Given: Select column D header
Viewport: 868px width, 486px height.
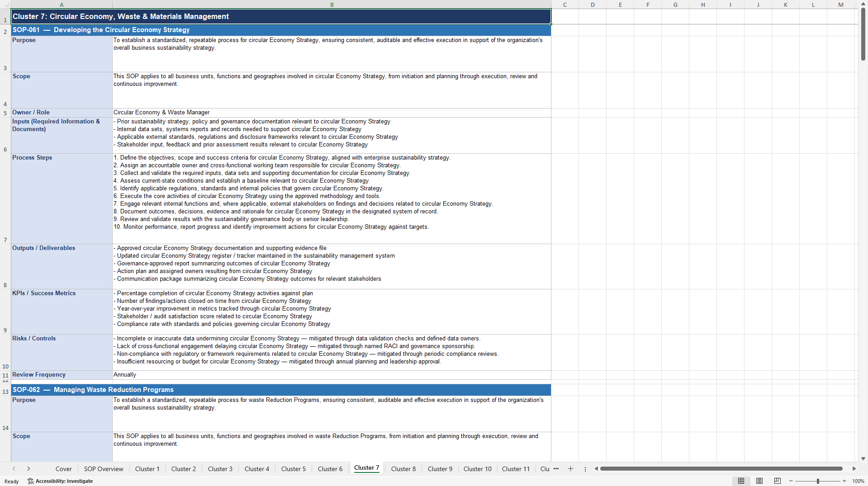Looking at the screenshot, I should [x=593, y=5].
